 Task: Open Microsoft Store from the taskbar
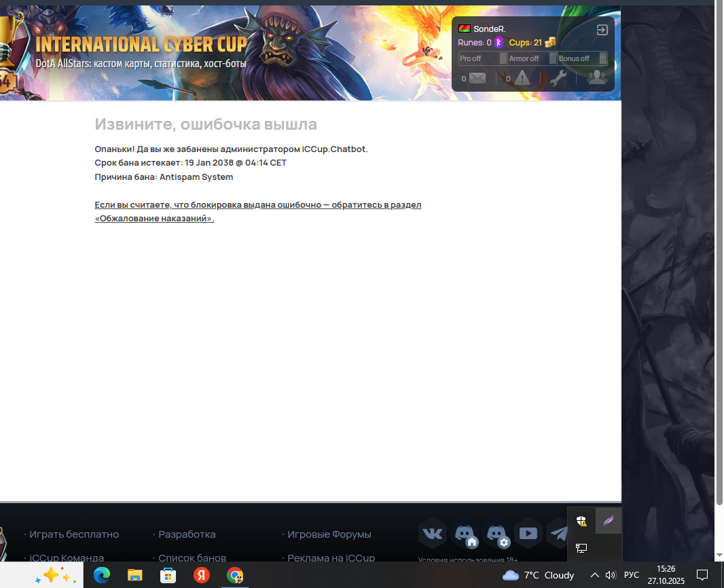(x=168, y=576)
